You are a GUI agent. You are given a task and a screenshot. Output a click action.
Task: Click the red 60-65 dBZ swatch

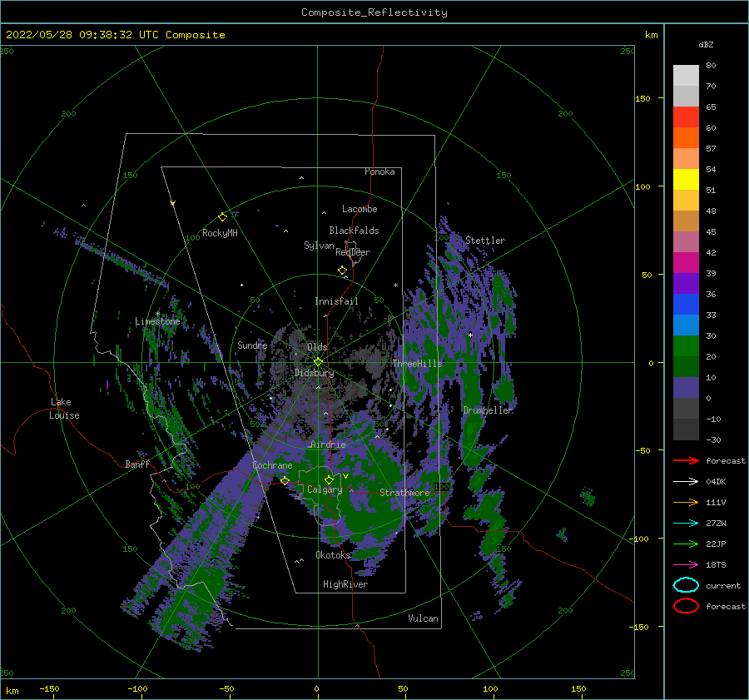[686, 117]
